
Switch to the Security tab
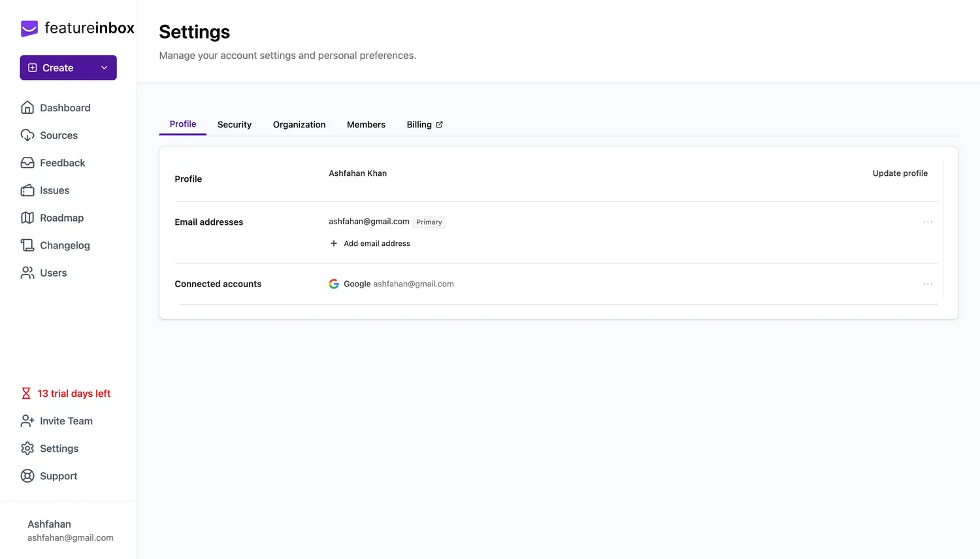click(x=234, y=125)
